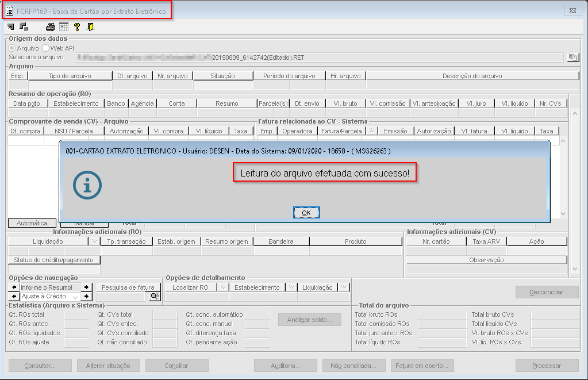The height and width of the screenshot is (380, 588).
Task: Click the Qt. ROs total value field
Action: tap(76, 314)
